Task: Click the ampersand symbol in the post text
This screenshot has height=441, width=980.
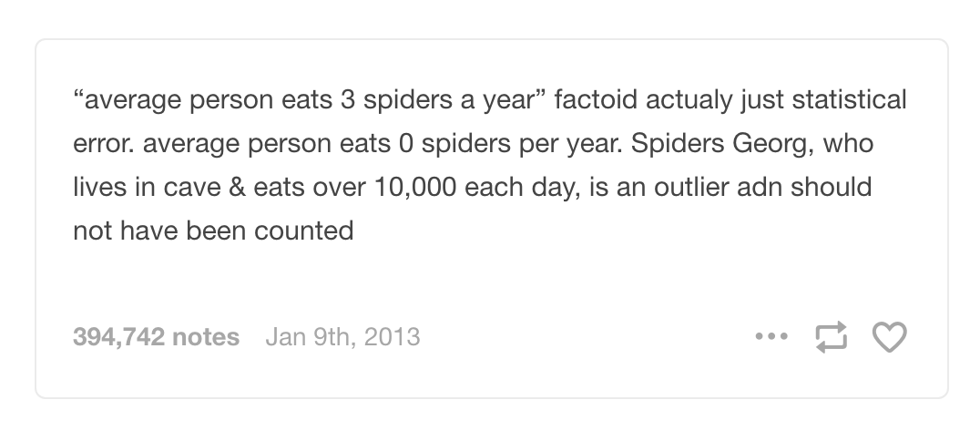Action: pos(237,187)
